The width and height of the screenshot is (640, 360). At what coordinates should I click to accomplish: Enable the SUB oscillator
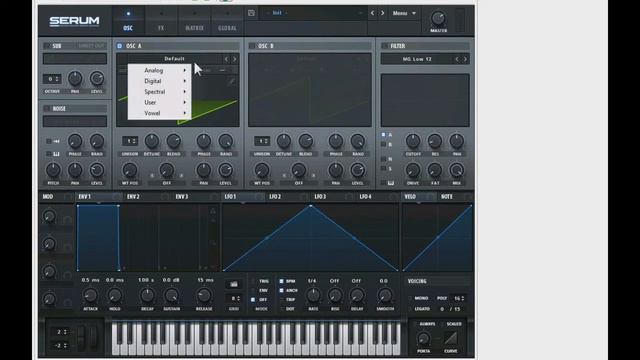click(47, 46)
